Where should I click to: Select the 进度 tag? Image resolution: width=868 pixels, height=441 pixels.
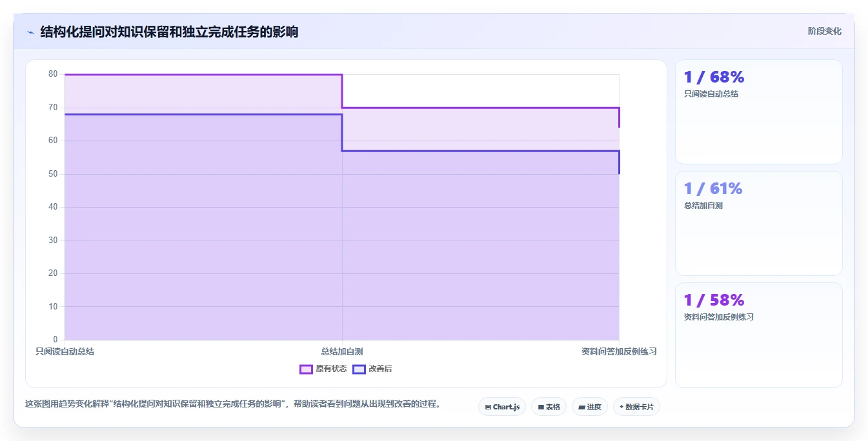coord(590,407)
